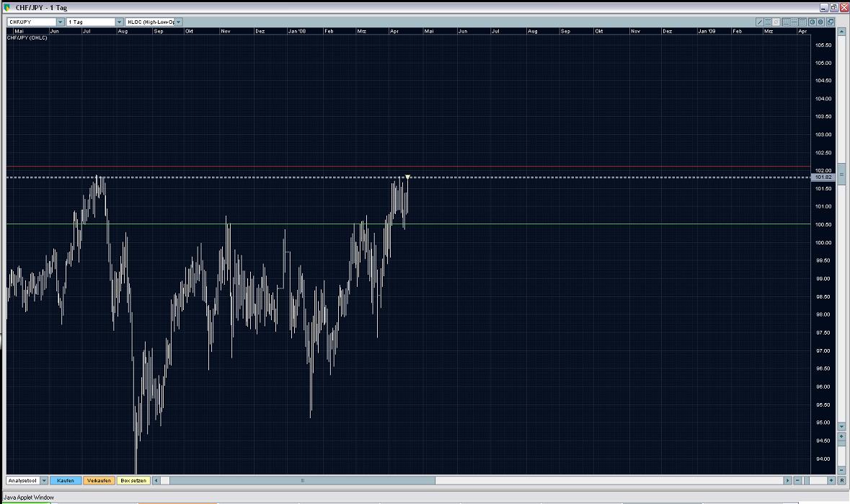Click the 100.00 price axis label
Image resolution: width=850 pixels, height=504 pixels.
click(x=823, y=242)
